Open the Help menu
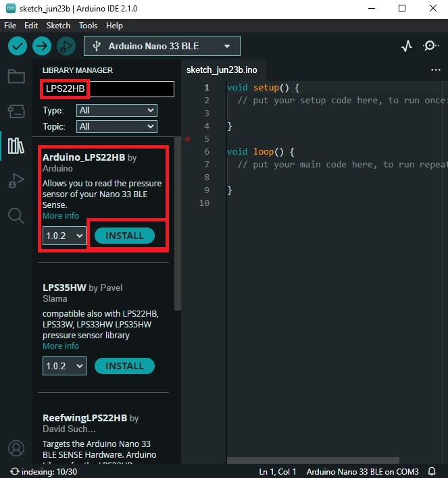 pyautogui.click(x=114, y=26)
